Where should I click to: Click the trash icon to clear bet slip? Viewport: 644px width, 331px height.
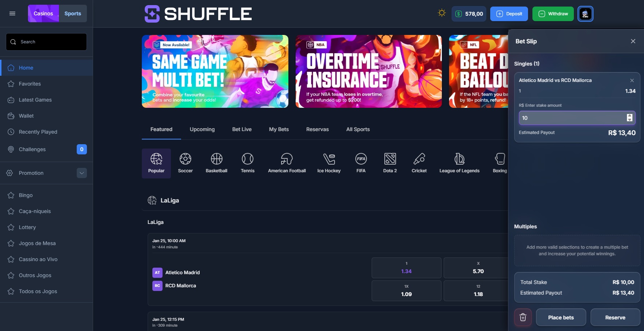coord(523,317)
